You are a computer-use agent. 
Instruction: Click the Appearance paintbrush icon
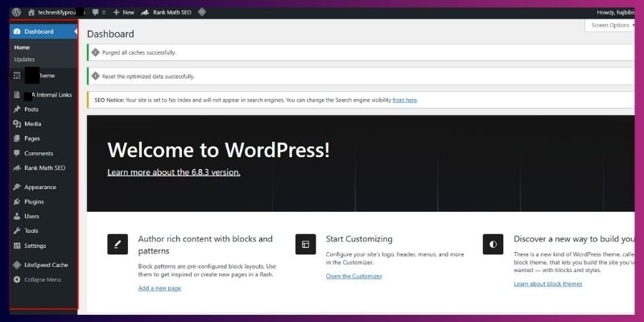pyautogui.click(x=17, y=187)
